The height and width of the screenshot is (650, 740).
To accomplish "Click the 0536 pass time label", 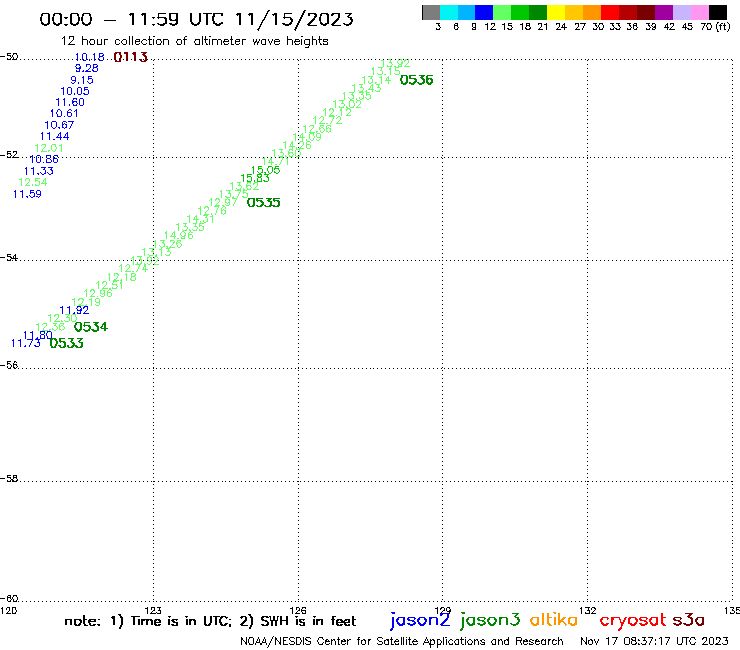I will (x=416, y=80).
